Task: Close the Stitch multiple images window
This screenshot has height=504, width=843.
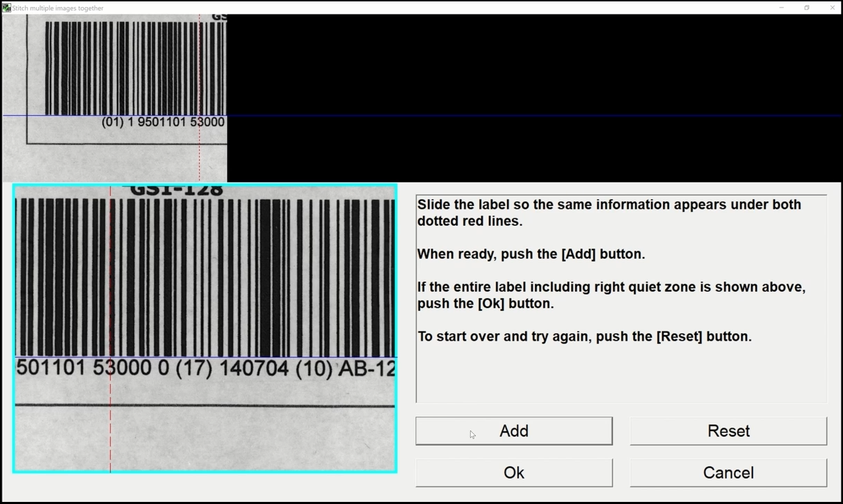Action: (x=832, y=8)
